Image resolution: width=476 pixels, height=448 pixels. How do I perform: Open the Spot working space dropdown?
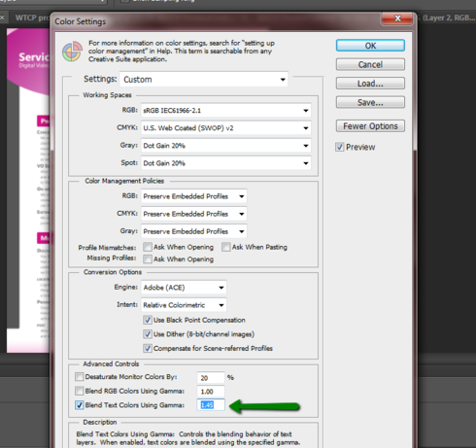tap(226, 163)
